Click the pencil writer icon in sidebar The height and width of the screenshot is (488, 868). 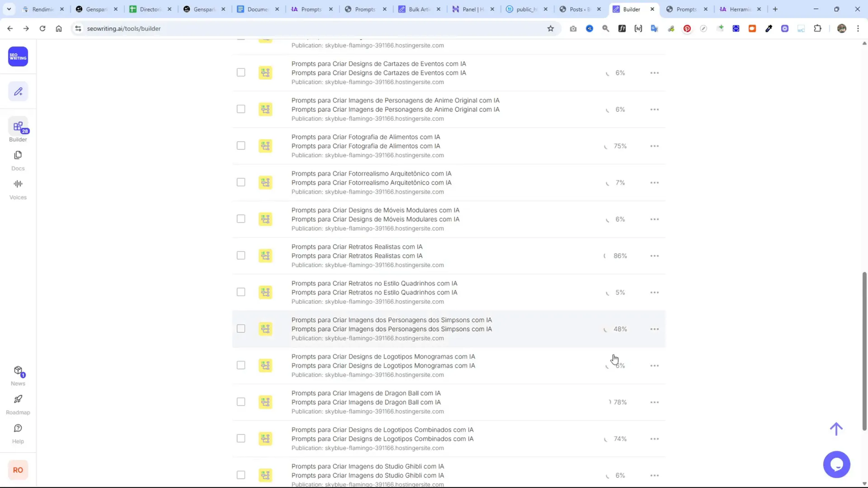[18, 92]
